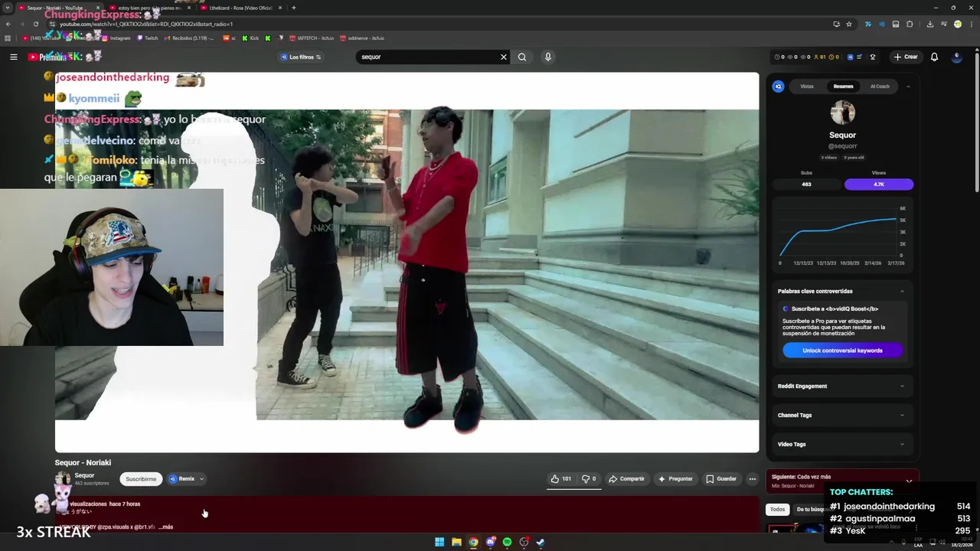Open the Kick bookmark
This screenshot has width=980, height=551.
250,38
